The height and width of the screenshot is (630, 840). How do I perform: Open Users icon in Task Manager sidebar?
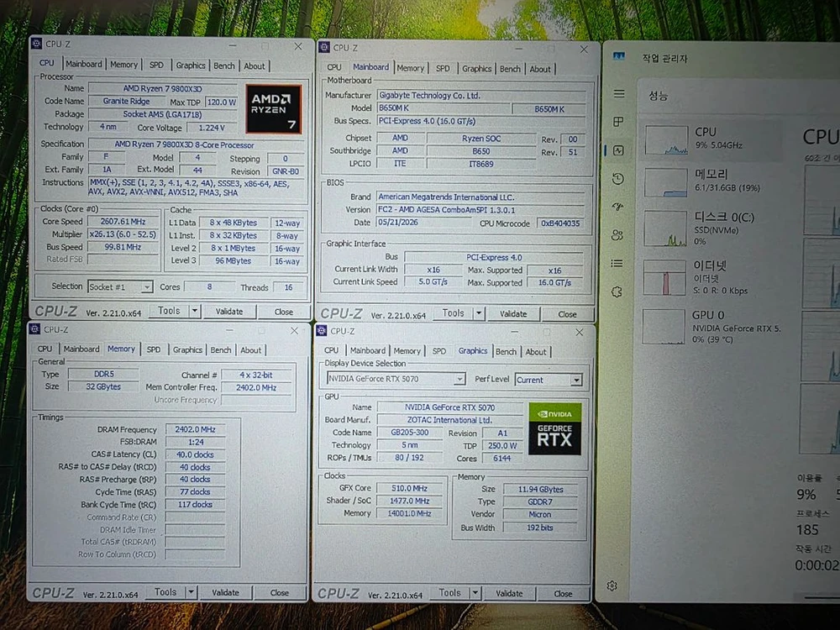617,234
